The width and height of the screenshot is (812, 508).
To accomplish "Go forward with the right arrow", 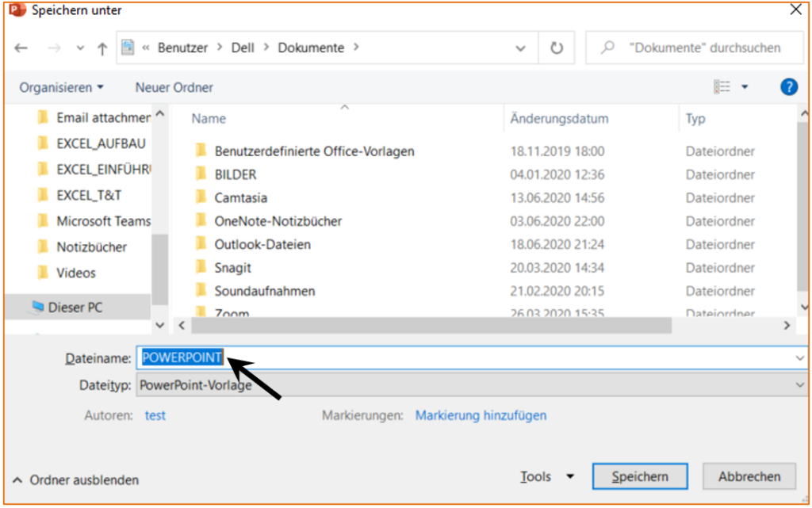I will [54, 48].
